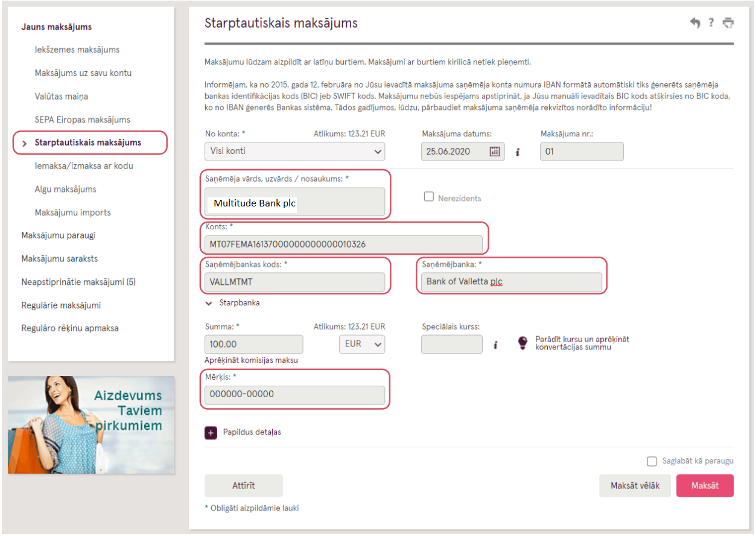The image size is (756, 536).
Task: Click the print icon in header
Action: [728, 23]
